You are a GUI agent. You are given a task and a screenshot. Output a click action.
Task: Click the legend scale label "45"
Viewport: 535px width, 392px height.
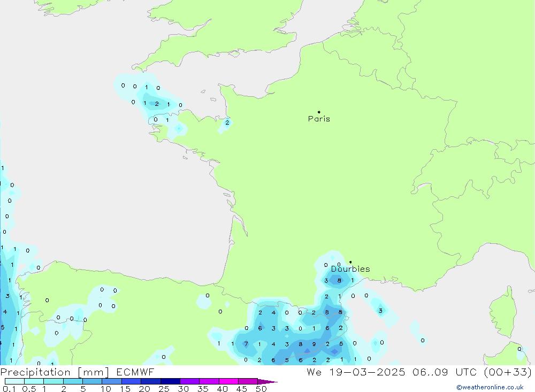242,389
